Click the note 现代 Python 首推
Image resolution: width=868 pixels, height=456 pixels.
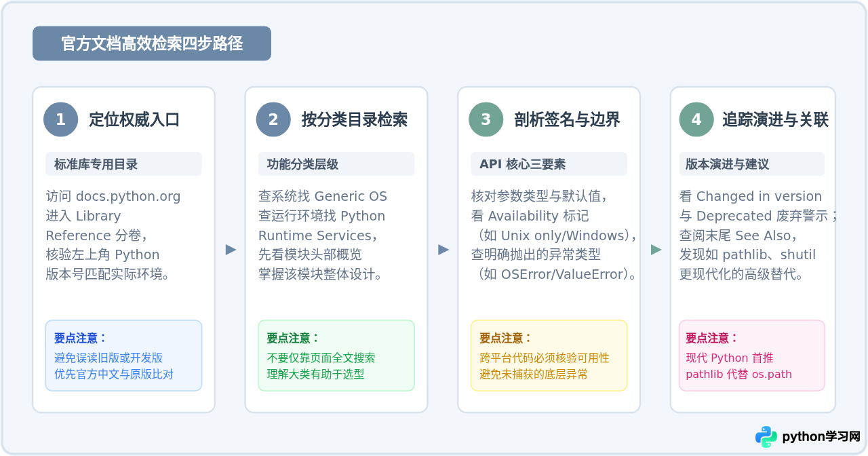coord(730,358)
